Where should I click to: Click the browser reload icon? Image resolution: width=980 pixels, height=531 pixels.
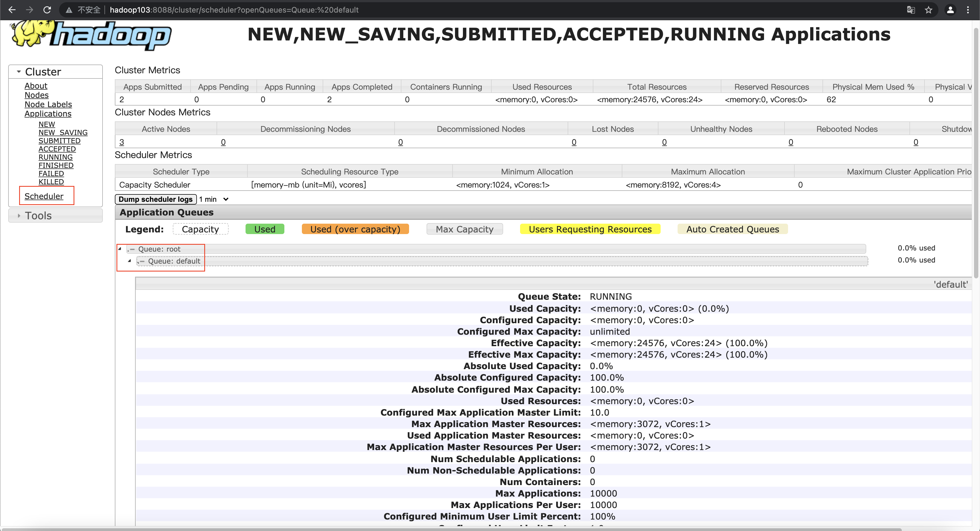(47, 10)
